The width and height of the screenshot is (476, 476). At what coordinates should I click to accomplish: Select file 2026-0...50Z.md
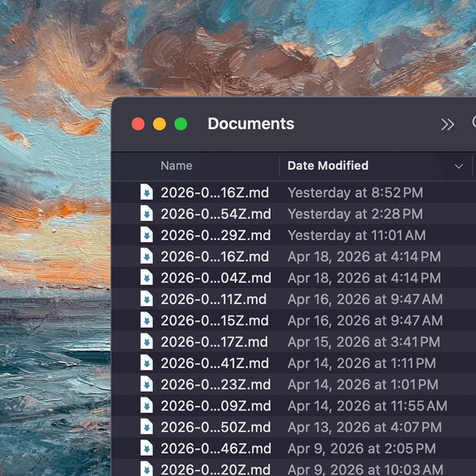tap(216, 428)
